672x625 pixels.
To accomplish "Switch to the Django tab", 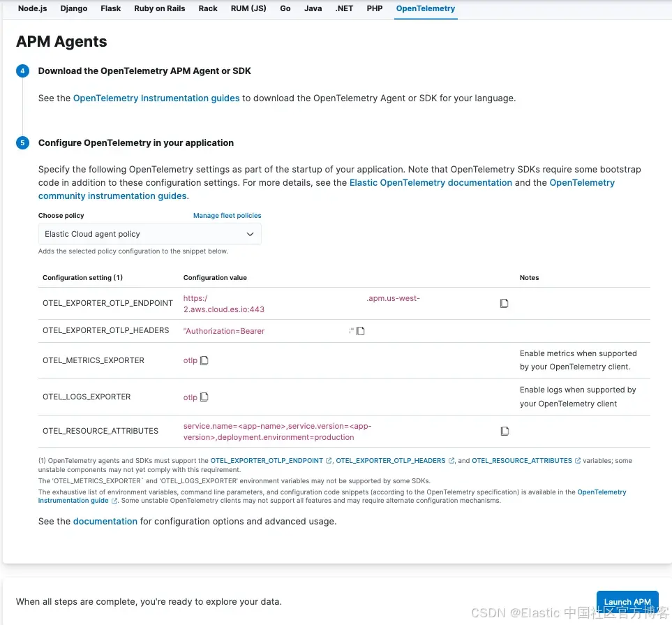I will (74, 8).
